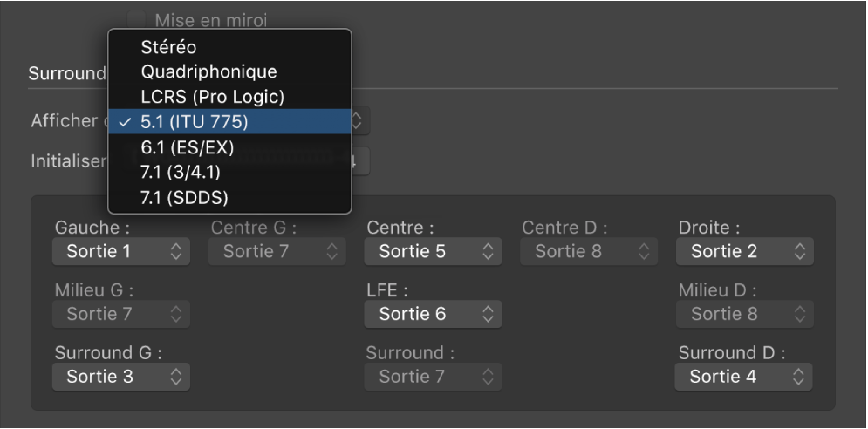This screenshot has height=429, width=868.
Task: Open the Gauche output dropdown
Action: [x=121, y=252]
